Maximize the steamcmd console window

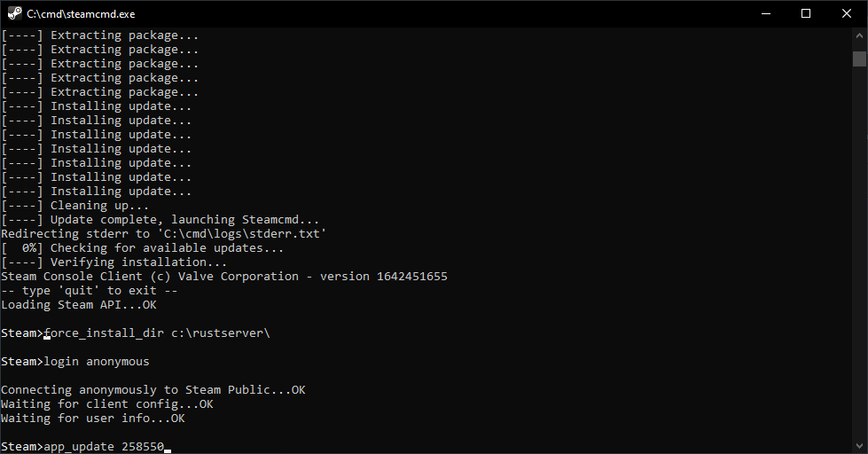(805, 13)
